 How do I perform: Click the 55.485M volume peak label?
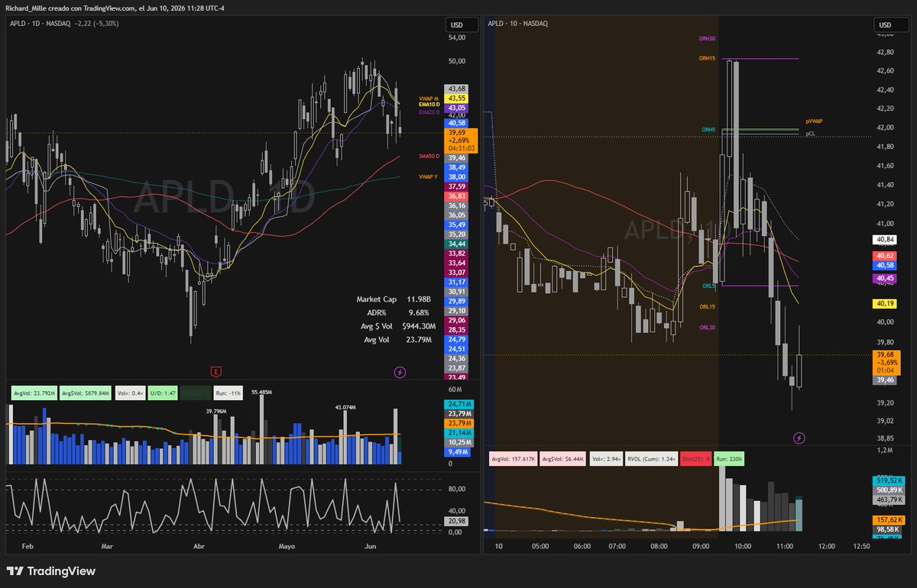pos(262,391)
